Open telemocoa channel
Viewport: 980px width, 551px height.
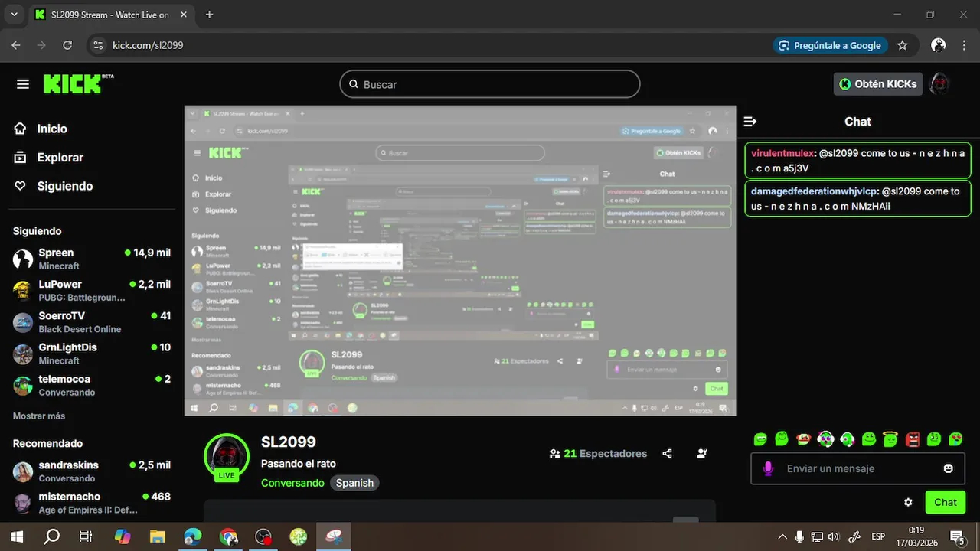pos(92,385)
